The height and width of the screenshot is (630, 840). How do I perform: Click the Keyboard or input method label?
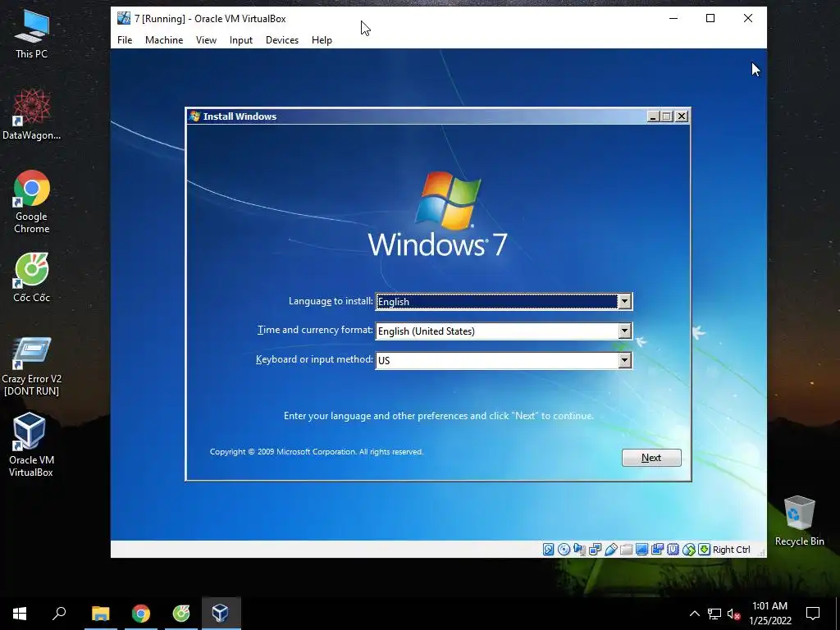(314, 359)
